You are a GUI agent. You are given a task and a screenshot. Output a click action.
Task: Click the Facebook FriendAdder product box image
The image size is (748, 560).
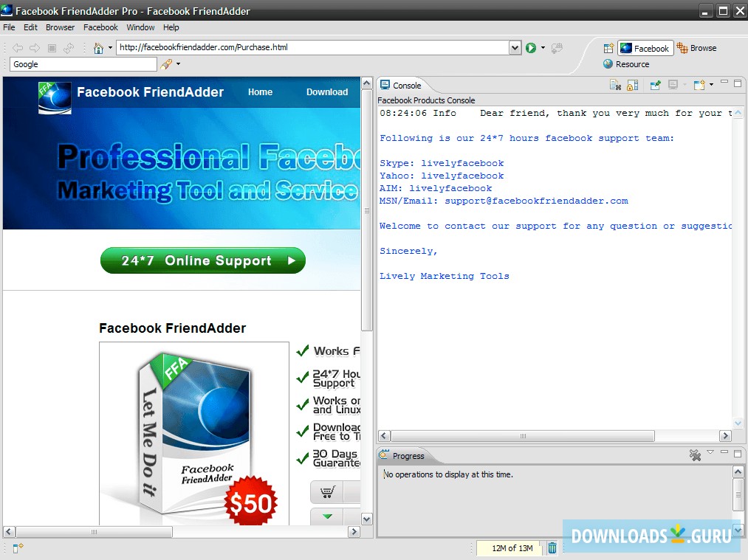pyautogui.click(x=194, y=434)
